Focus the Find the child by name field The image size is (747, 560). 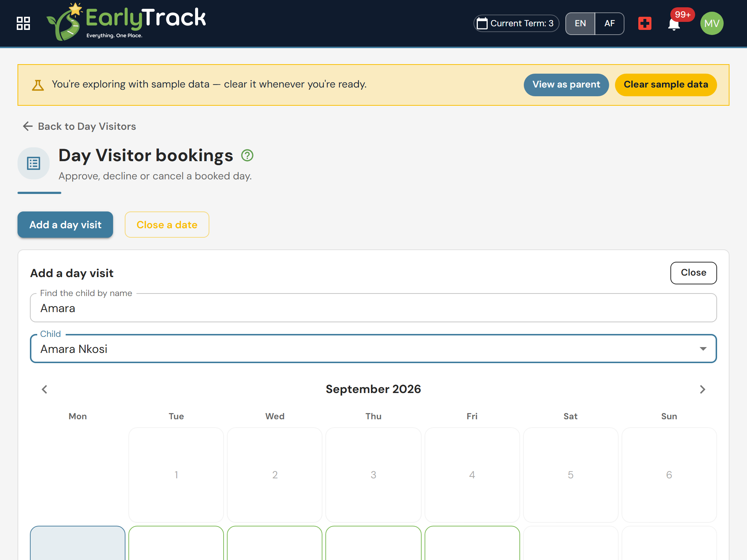(373, 308)
